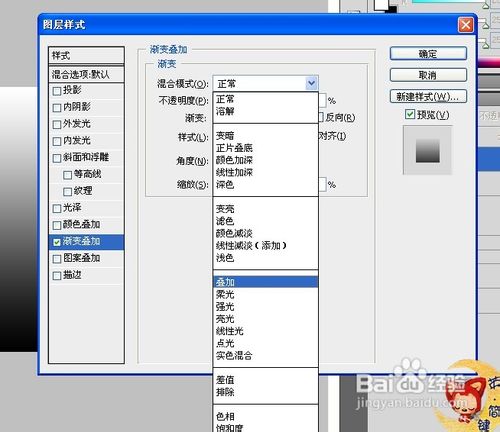500x432 pixels.
Task: Choose 颜色加深 blend mode
Action: (266, 160)
